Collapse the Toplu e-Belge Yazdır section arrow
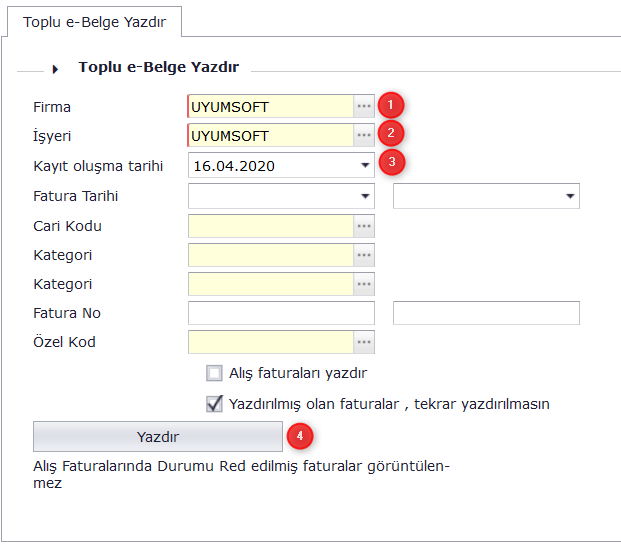This screenshot has width=621, height=545. (56, 68)
